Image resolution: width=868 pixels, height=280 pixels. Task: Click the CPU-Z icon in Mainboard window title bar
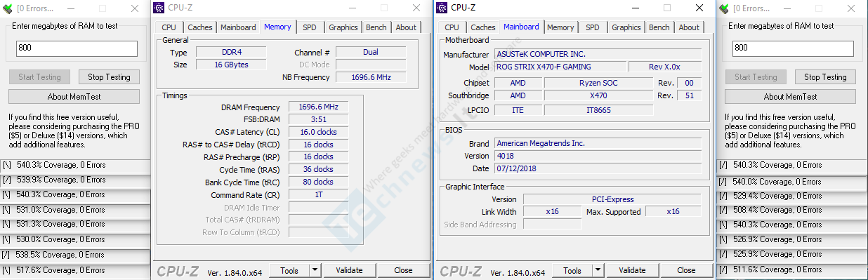[x=441, y=8]
